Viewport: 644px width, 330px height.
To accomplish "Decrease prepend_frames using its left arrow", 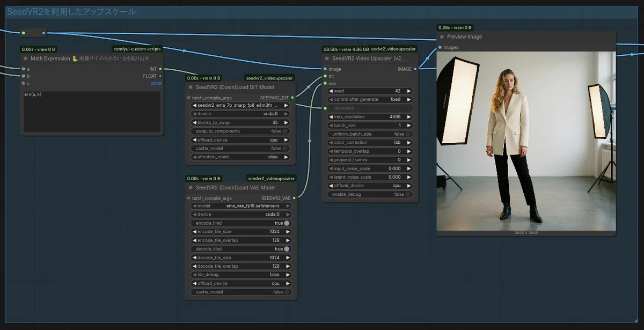I will [x=331, y=160].
